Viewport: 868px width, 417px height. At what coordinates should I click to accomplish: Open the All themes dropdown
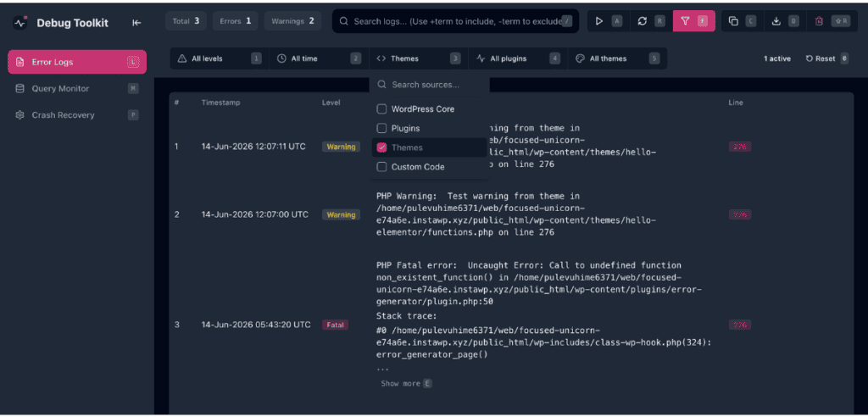[x=617, y=58]
